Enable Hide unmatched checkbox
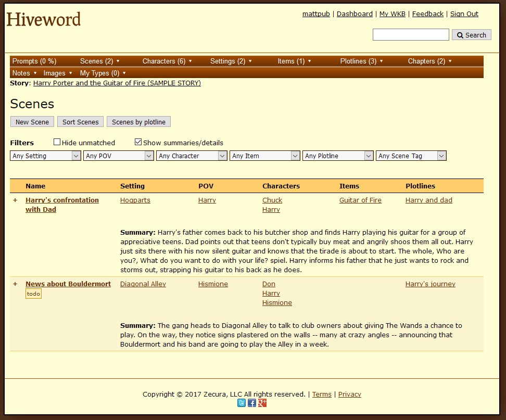Screen dimensions: 506x420 click(x=57, y=142)
